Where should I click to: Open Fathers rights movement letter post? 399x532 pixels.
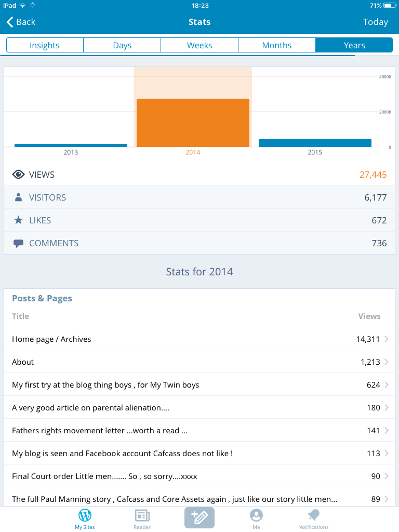(100, 431)
